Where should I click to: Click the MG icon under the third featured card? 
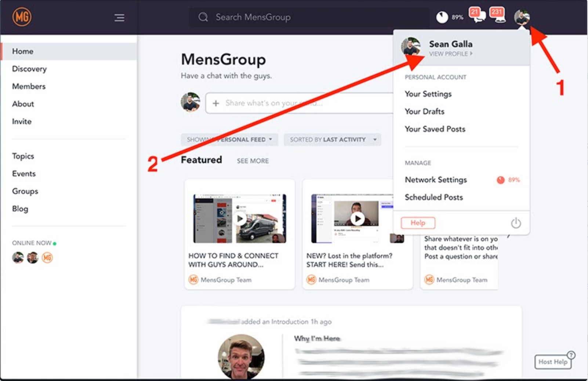pos(429,280)
